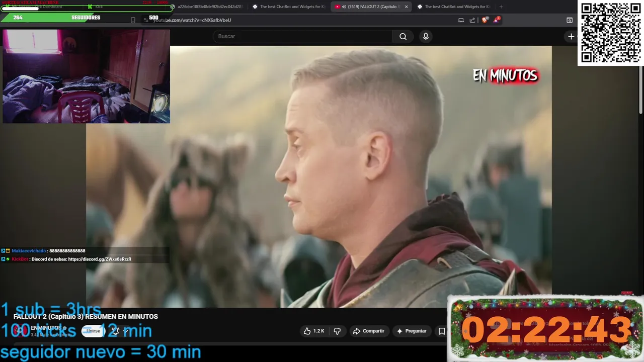Save video using bookmark icon
644x362 pixels.
coord(442,331)
